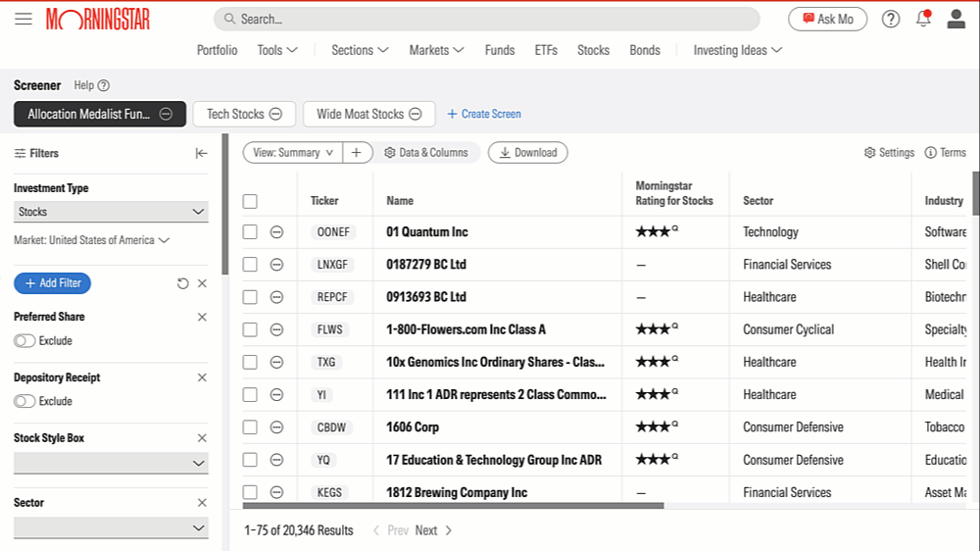This screenshot has width=980, height=551.
Task: View Terms info
Action: pyautogui.click(x=946, y=153)
